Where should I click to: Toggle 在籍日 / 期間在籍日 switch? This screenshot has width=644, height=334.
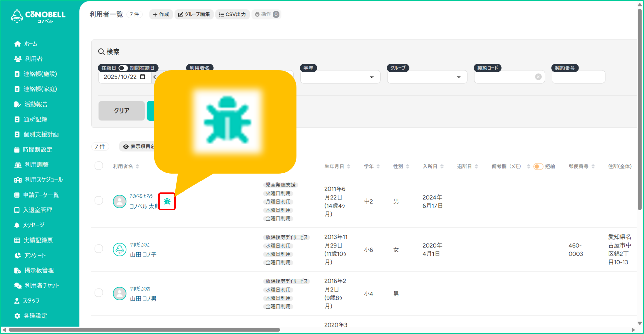123,68
